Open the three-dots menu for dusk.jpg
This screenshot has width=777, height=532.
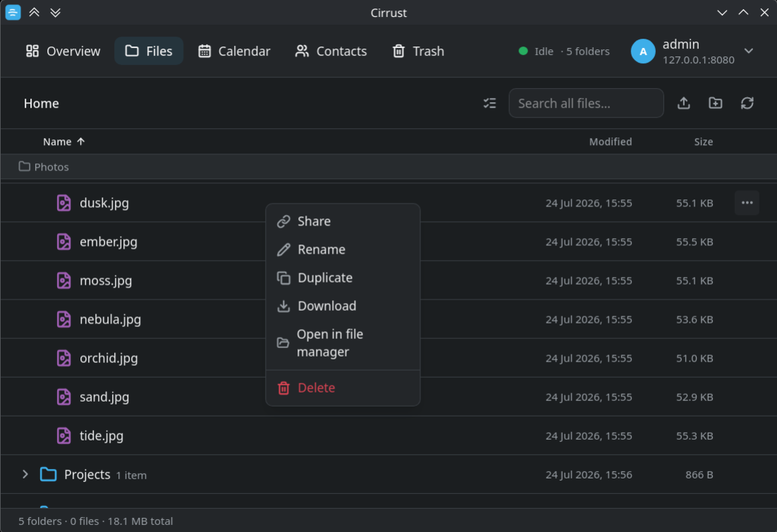point(747,203)
